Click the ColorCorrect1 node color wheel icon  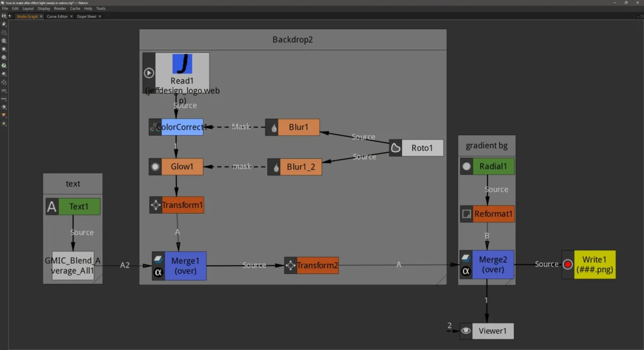point(155,127)
